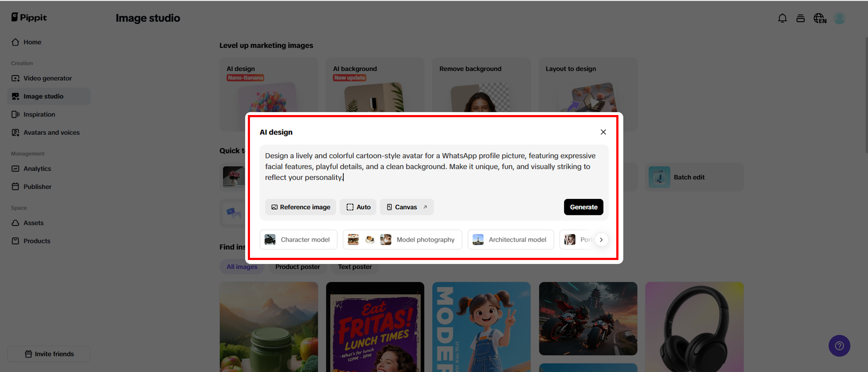Click the Avatars and voices icon
The image size is (868, 372).
pyautogui.click(x=16, y=132)
